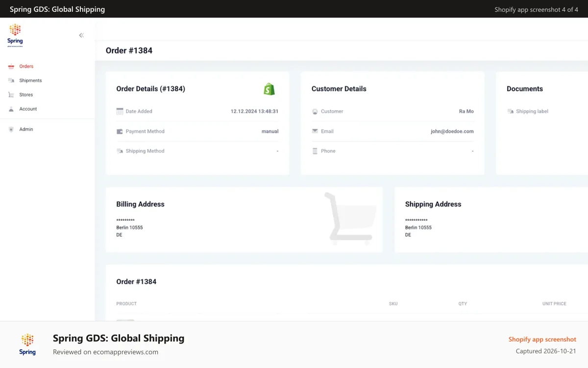Click the Customer avatar icon
This screenshot has height=368, width=588.
(315, 111)
